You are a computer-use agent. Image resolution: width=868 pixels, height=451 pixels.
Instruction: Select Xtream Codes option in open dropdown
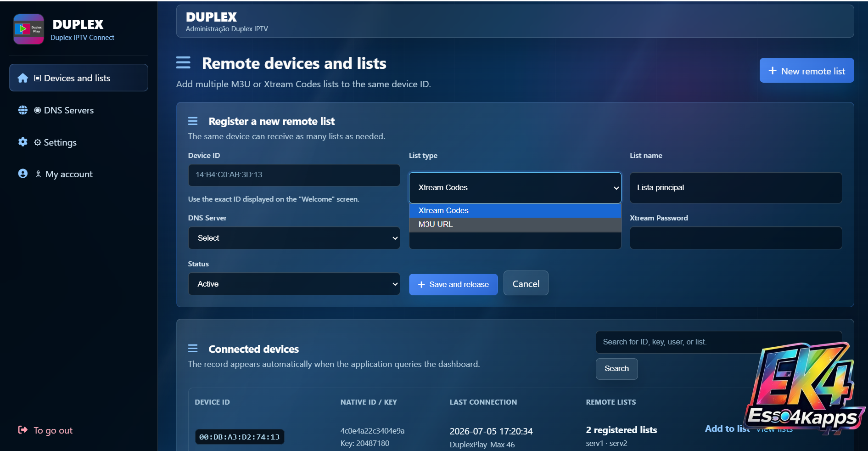pyautogui.click(x=515, y=210)
